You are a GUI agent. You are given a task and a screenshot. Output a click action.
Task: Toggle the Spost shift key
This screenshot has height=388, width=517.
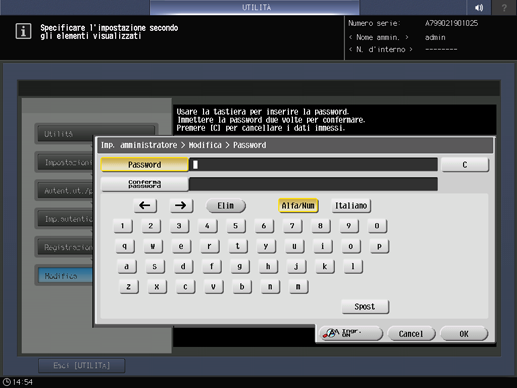coord(365,306)
